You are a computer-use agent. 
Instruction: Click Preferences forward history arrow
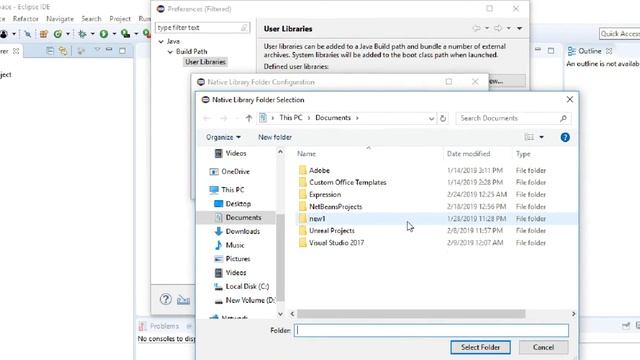498,28
